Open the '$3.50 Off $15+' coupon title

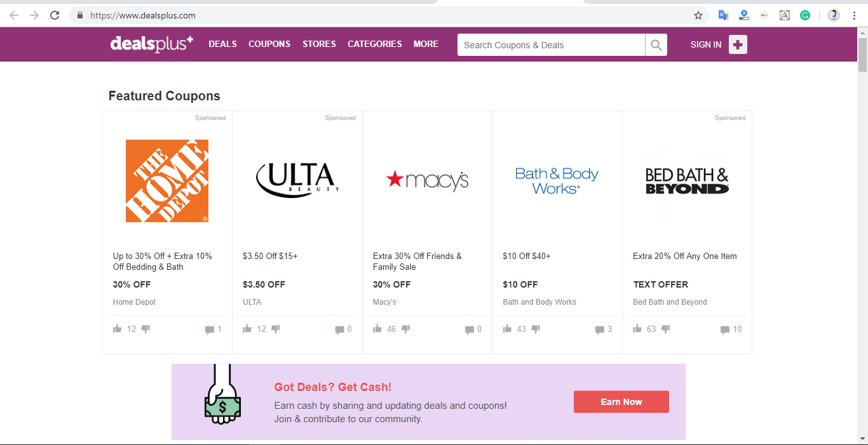click(270, 256)
